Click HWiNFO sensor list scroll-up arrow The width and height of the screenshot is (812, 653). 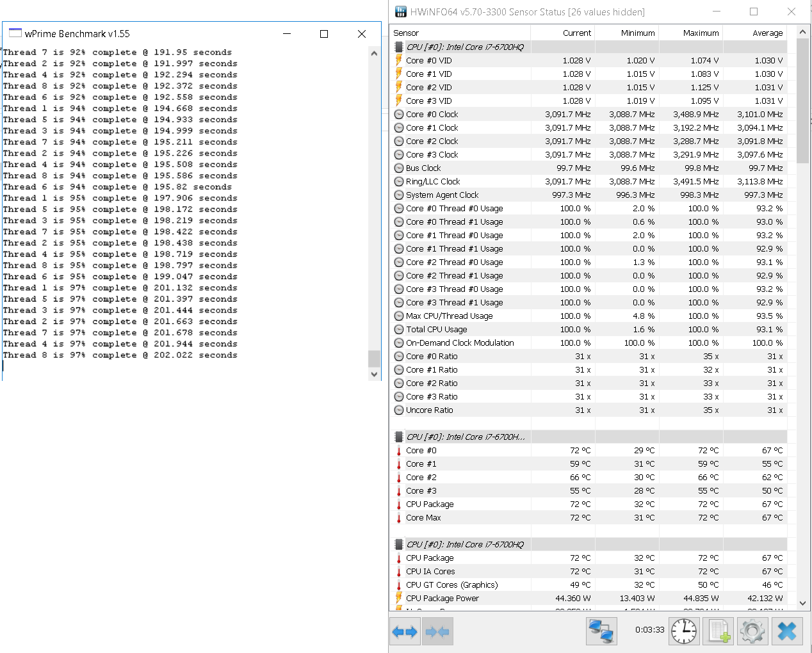[802, 31]
